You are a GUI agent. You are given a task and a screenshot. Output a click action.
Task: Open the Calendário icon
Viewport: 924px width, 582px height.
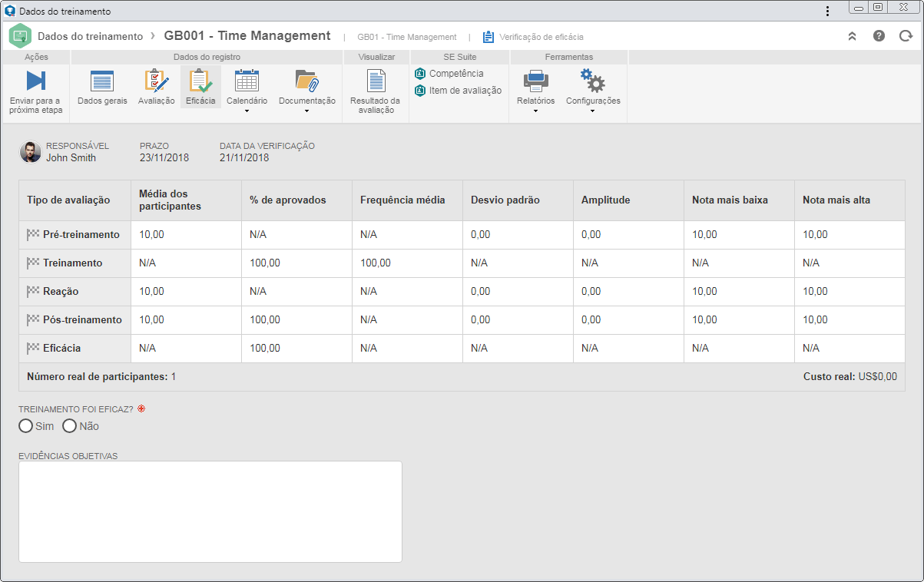tap(247, 80)
